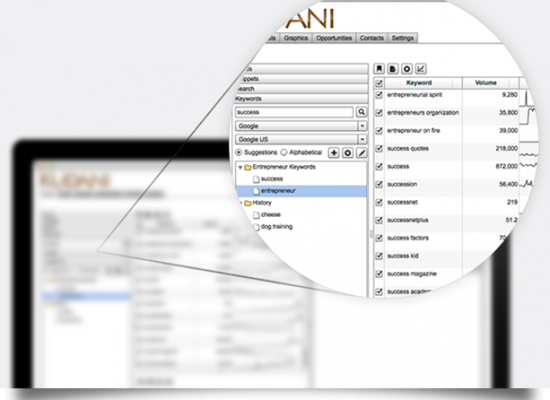Click the circle icon above keyword table

click(x=407, y=69)
